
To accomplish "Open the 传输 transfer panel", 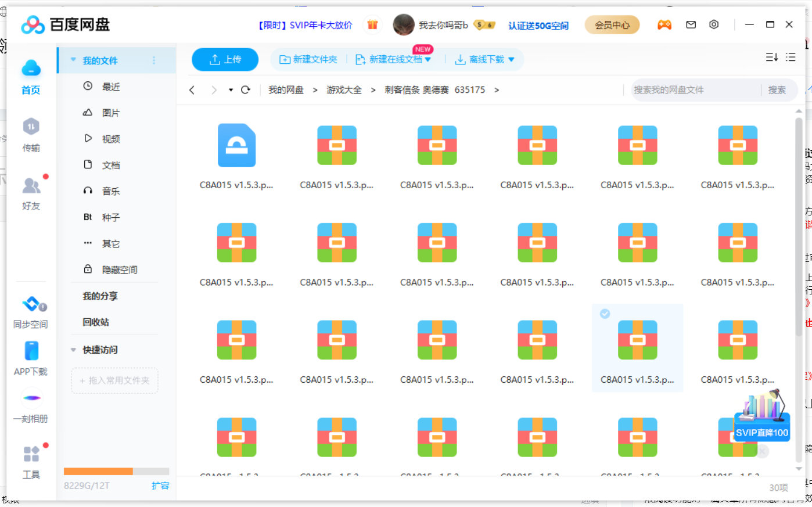I will [31, 135].
